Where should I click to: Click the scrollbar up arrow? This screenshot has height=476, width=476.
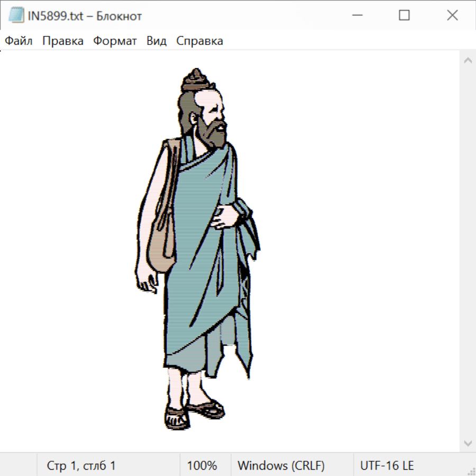(x=468, y=60)
